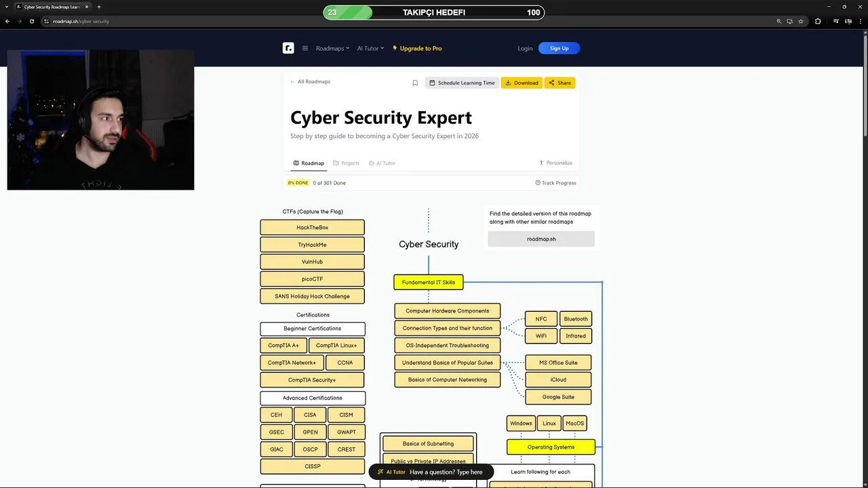Download the roadmap
Viewport: 868px width, 488px height.
[x=521, y=83]
